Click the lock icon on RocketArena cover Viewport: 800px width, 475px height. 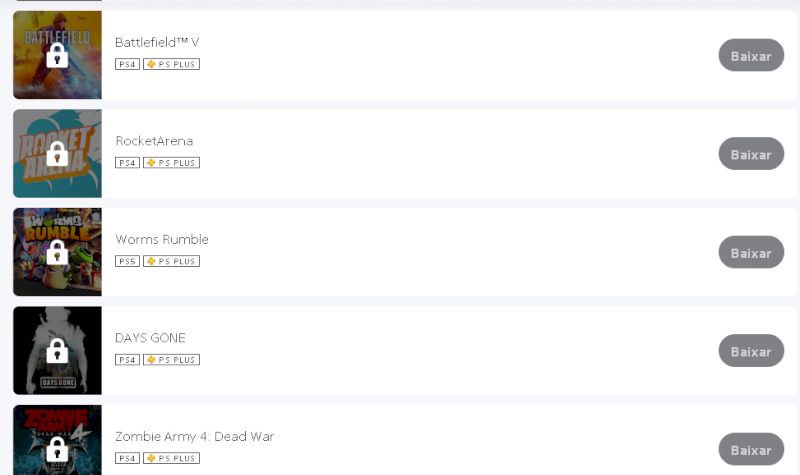(x=57, y=154)
